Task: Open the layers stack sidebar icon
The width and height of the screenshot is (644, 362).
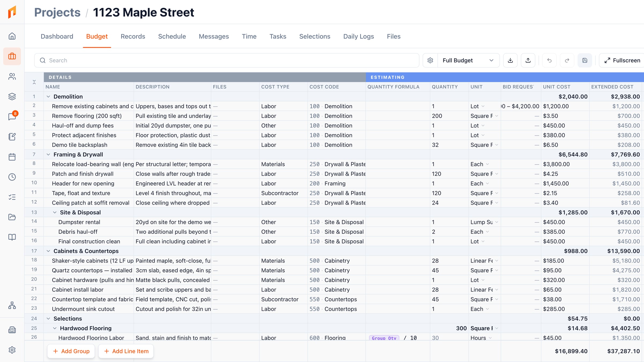Action: point(12,97)
